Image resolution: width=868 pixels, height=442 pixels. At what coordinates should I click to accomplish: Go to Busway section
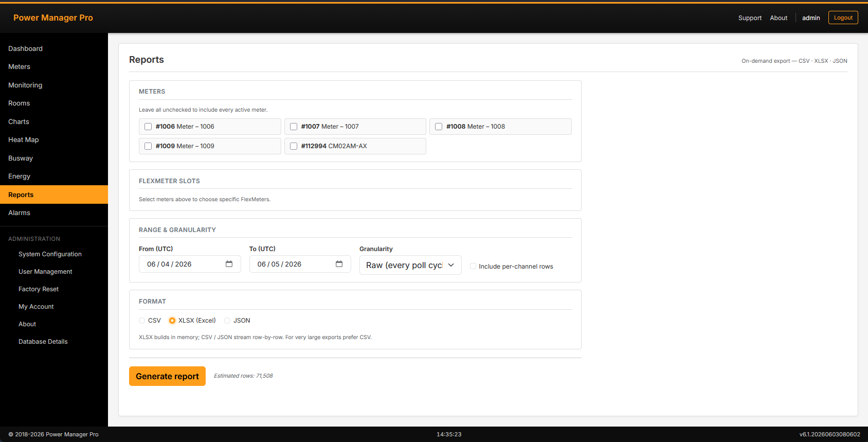(x=54, y=158)
